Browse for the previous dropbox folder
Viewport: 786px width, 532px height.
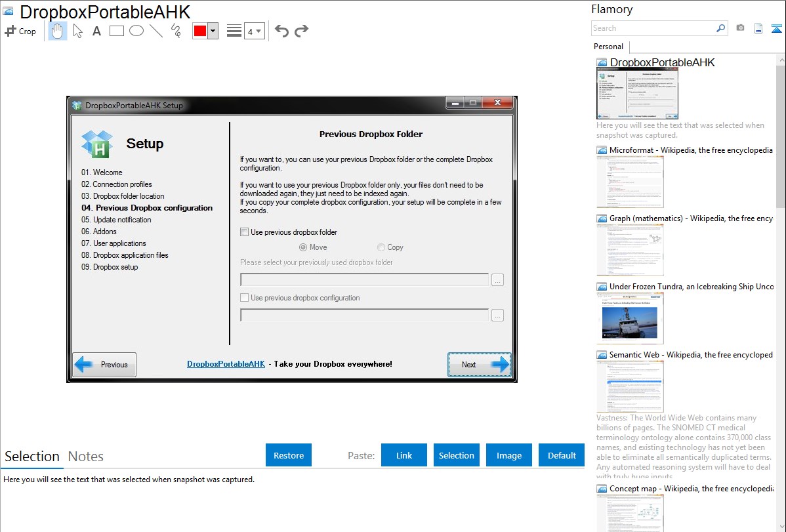pos(497,280)
